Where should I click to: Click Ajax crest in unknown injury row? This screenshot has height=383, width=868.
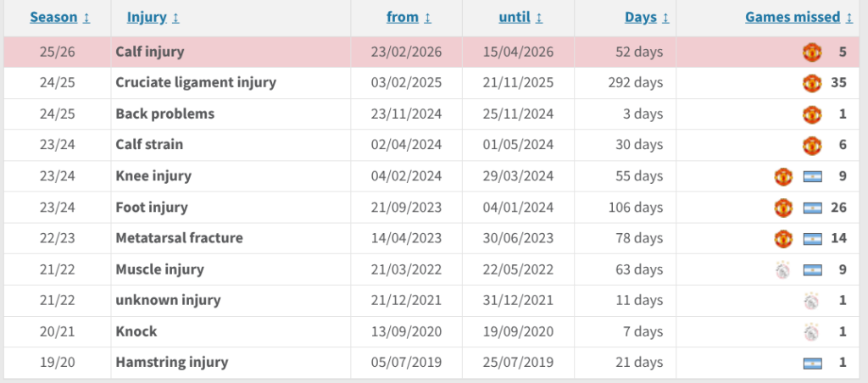pos(812,301)
